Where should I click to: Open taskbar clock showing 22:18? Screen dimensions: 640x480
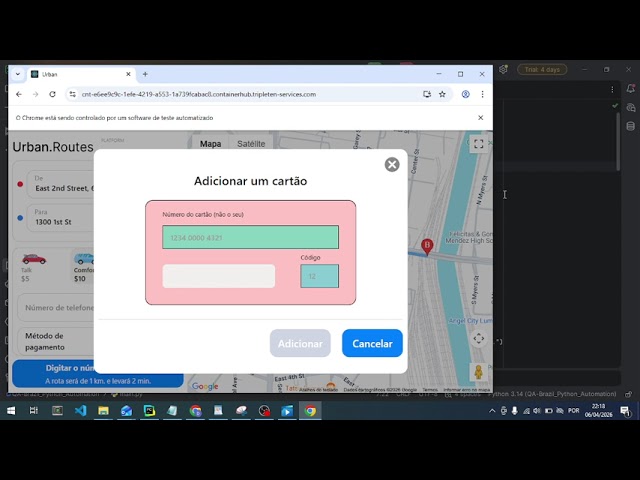(598, 411)
